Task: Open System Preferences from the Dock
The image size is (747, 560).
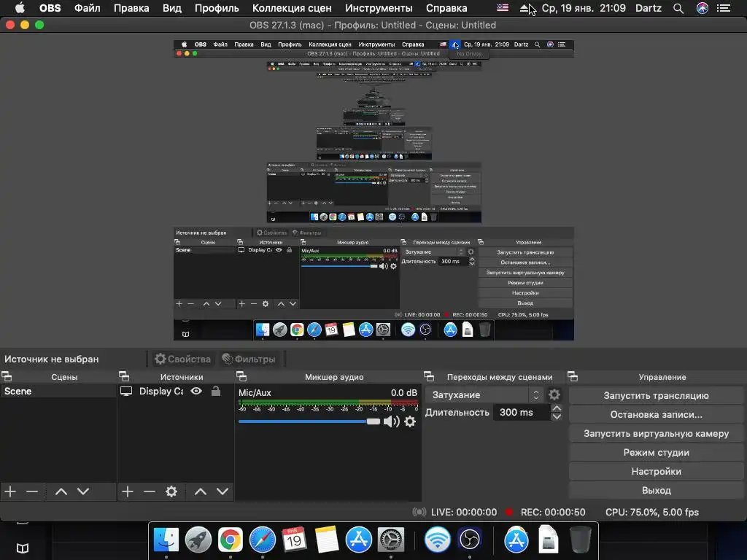Action: click(391, 540)
